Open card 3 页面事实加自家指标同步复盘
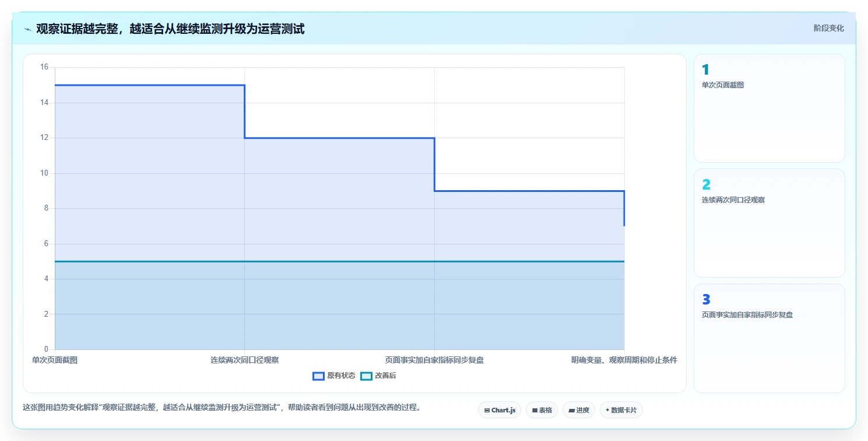The width and height of the screenshot is (868, 441). (769, 338)
